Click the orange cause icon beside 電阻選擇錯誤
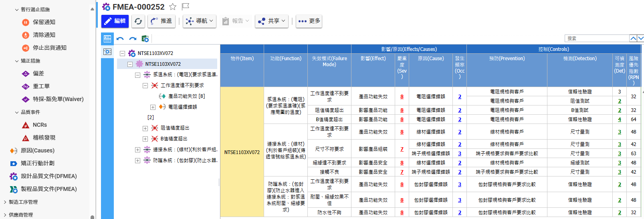 tap(162, 107)
